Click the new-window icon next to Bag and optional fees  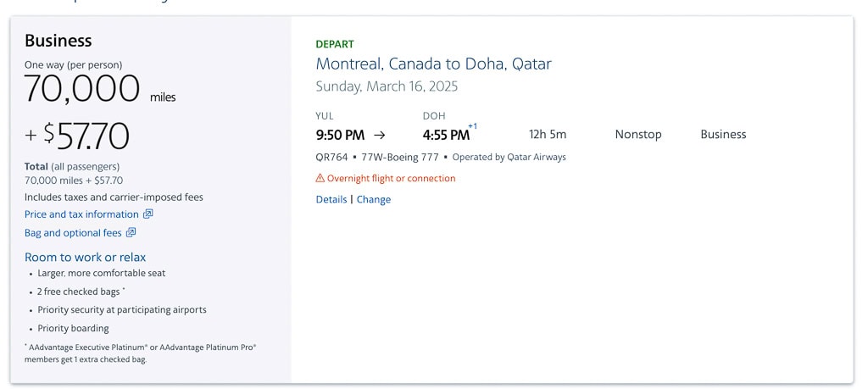pyautogui.click(x=131, y=233)
